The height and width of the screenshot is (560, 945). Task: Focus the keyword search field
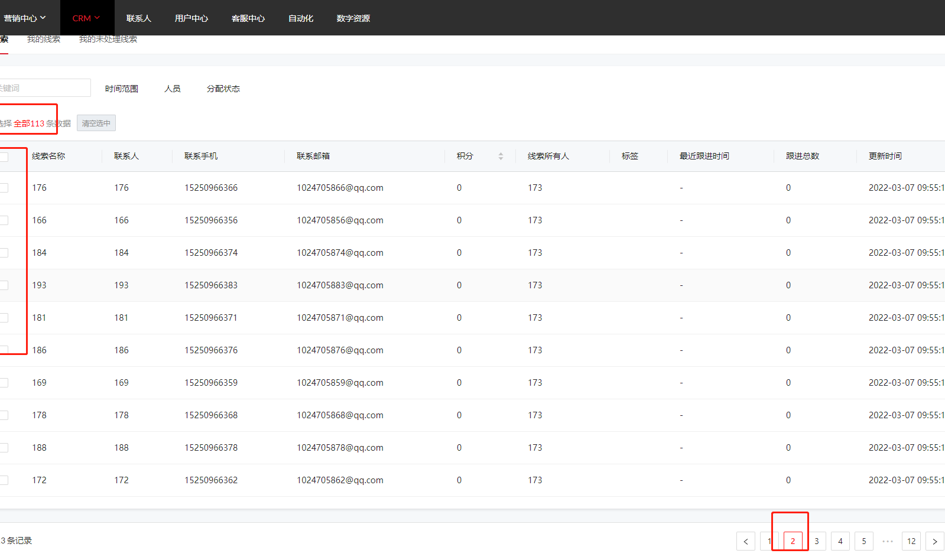(45, 88)
